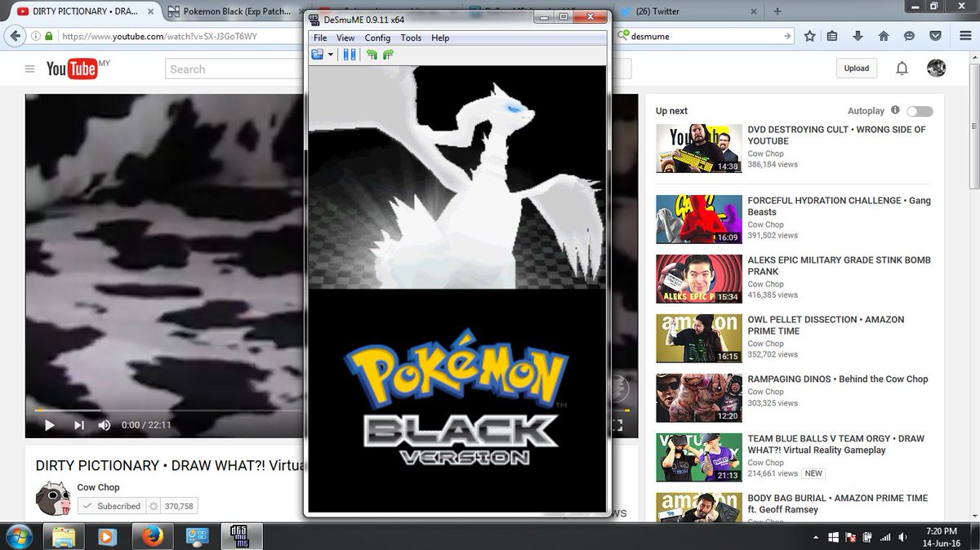Viewport: 980px width, 550px height.
Task: Go to Firefox home page icon
Action: (x=884, y=36)
